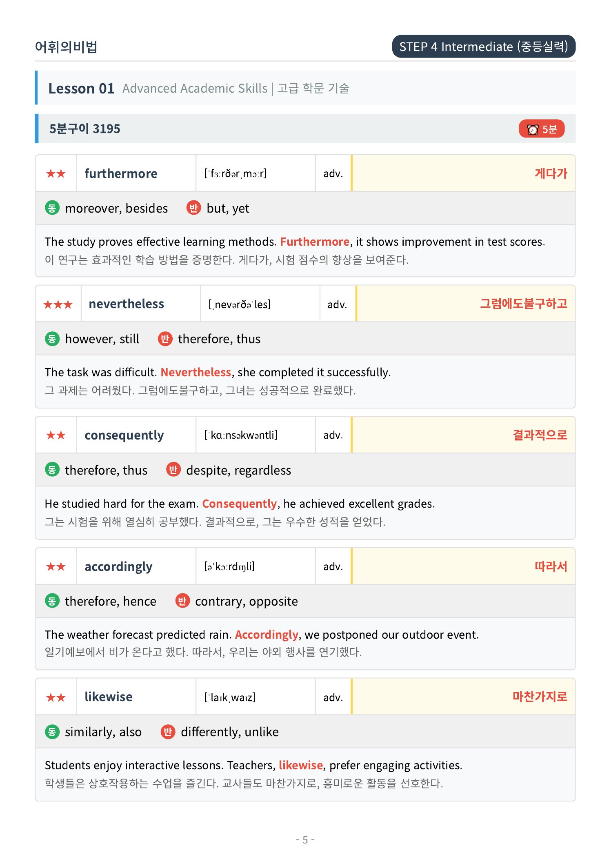Image resolution: width=611 pixels, height=868 pixels.
Task: Click the three-star rating for nevertheless
Action: [x=58, y=304]
